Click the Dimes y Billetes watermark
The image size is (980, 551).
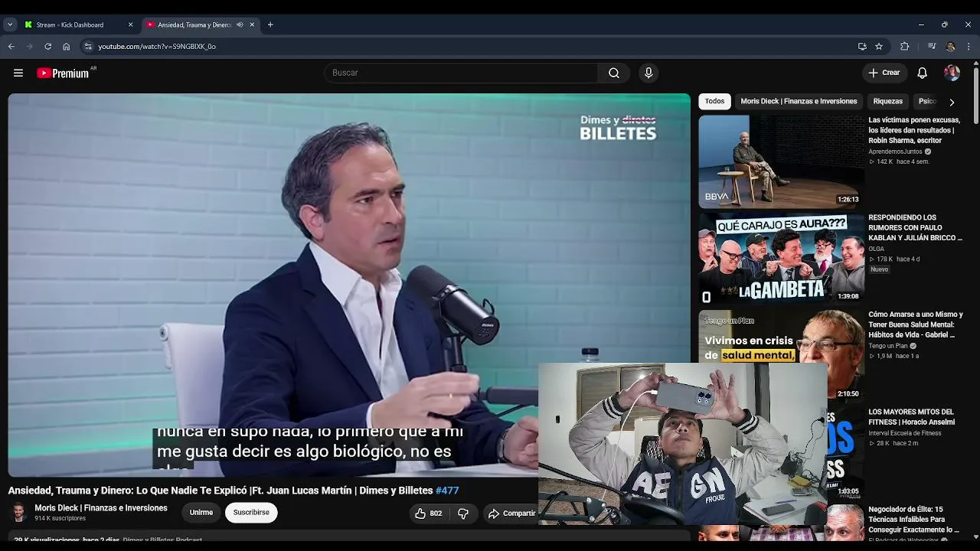point(618,128)
